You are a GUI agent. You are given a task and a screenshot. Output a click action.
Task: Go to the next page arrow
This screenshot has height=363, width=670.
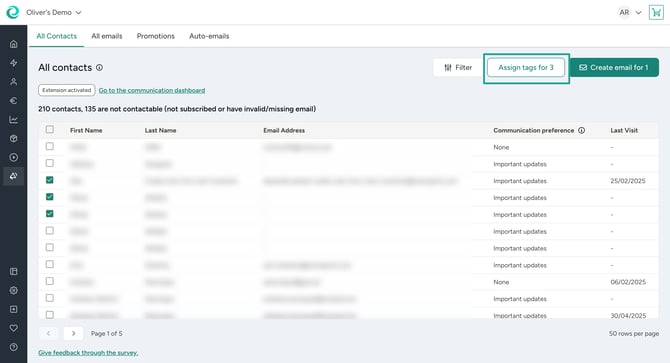tap(73, 334)
